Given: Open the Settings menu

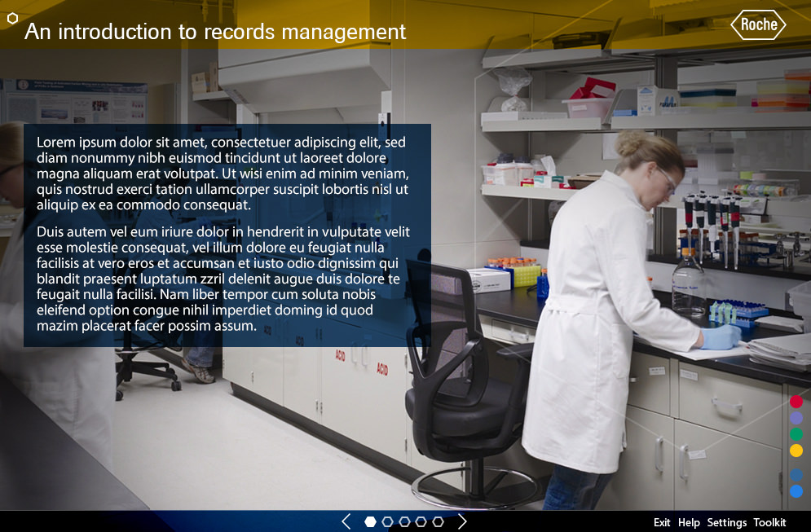Looking at the screenshot, I should pyautogui.click(x=726, y=522).
